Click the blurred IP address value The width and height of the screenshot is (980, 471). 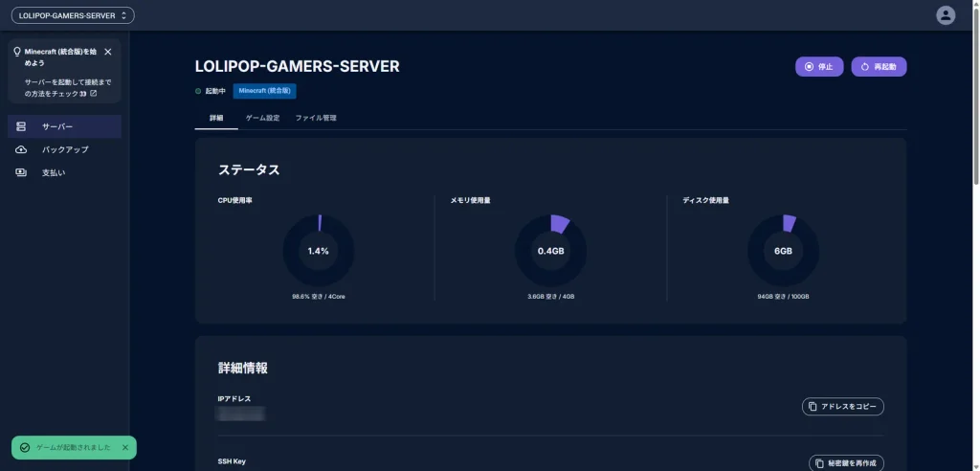pyautogui.click(x=240, y=414)
